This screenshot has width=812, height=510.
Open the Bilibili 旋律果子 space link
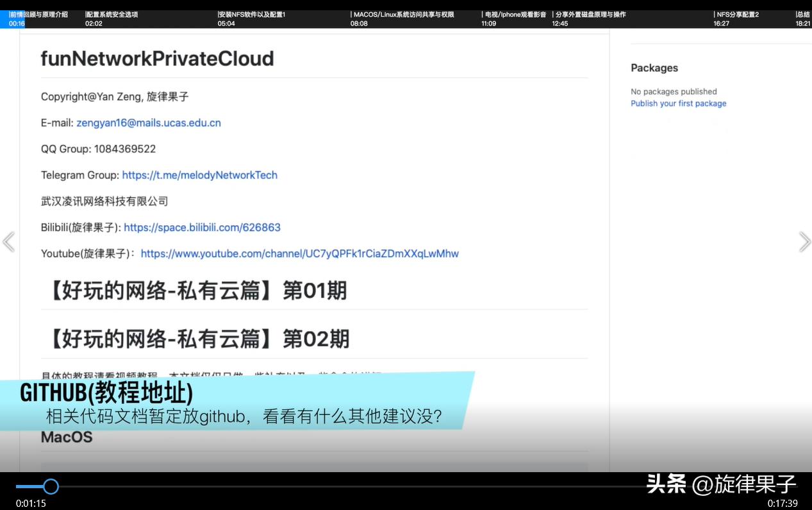pos(203,227)
